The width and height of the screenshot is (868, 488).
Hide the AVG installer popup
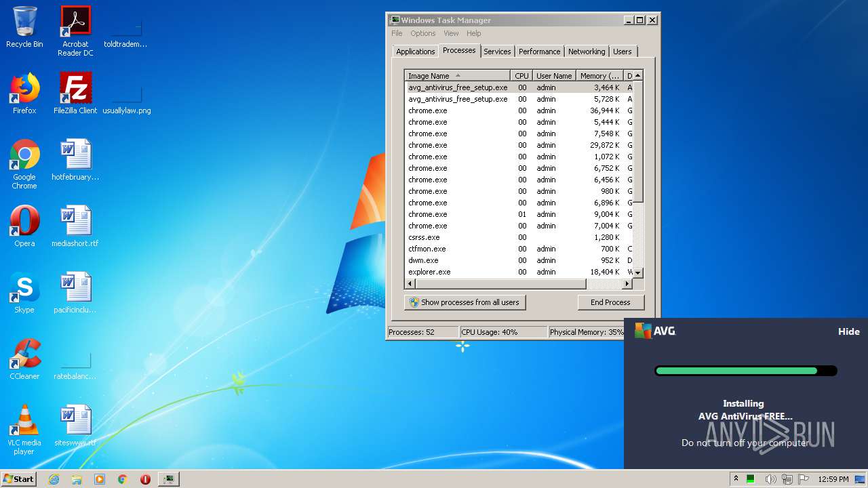coord(848,331)
